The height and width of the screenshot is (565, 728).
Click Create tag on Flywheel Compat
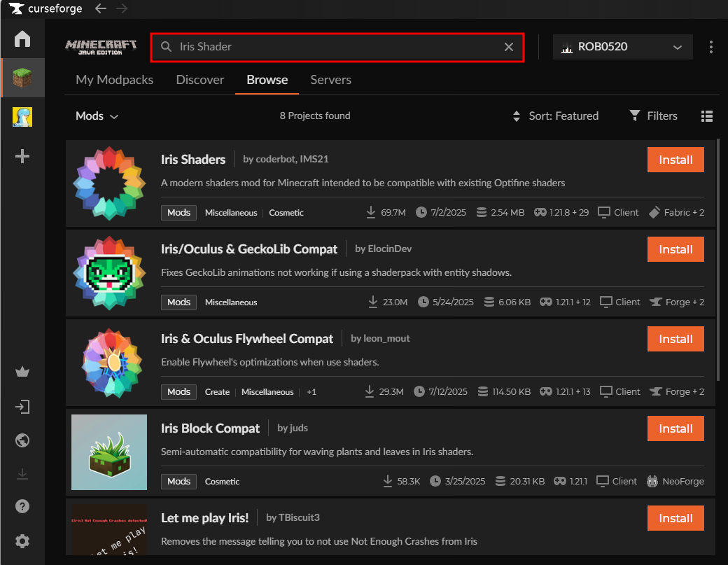coord(217,392)
